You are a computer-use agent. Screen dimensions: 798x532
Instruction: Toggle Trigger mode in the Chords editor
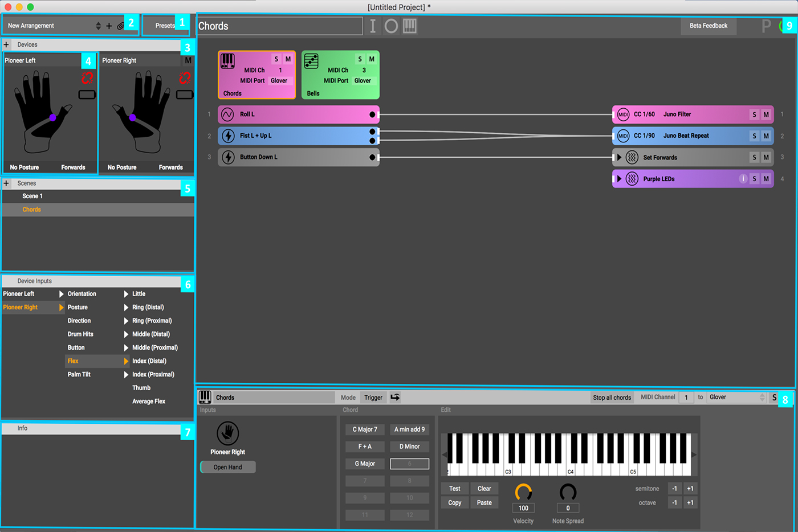tap(373, 397)
